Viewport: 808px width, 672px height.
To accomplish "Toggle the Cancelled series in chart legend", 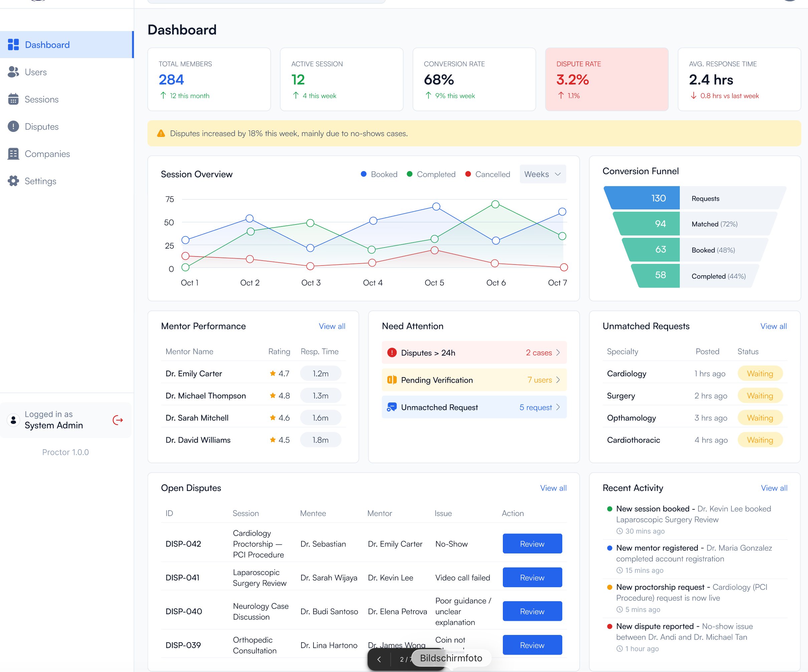I will pos(487,174).
